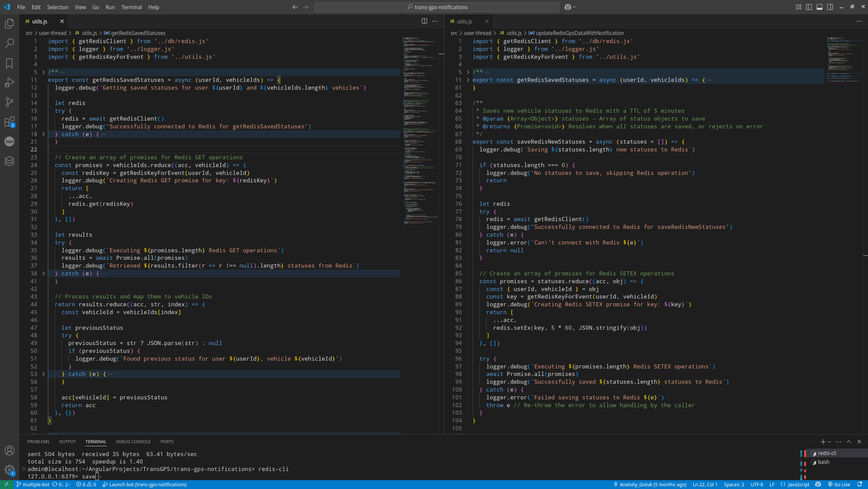Switch to the PROBLEMS panel tab
This screenshot has height=489, width=868.
(x=38, y=441)
